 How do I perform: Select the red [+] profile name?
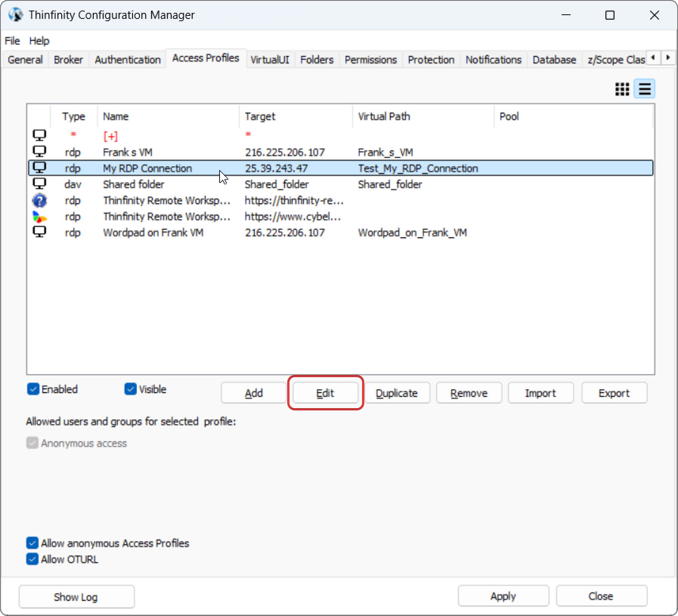click(110, 136)
